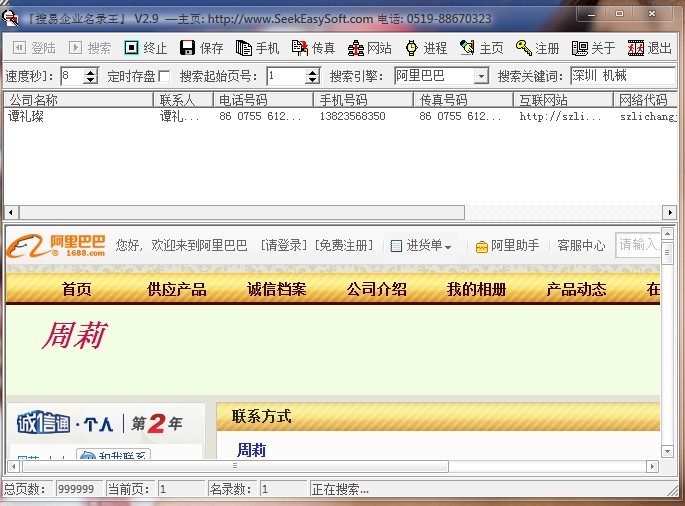The height and width of the screenshot is (506, 685).
Task: Click the 登陆 (login) toolbar icon
Action: tap(19, 47)
